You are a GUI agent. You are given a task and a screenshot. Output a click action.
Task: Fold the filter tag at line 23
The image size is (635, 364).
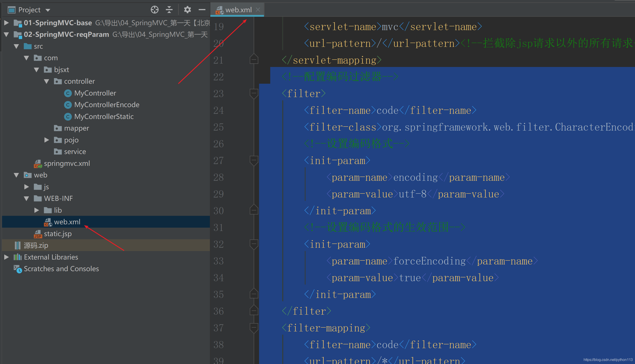(x=254, y=94)
